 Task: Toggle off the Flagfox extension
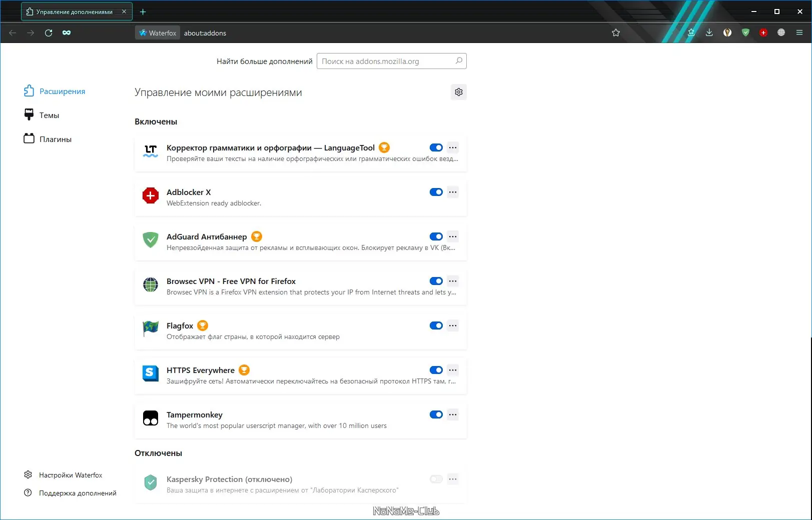pos(436,325)
